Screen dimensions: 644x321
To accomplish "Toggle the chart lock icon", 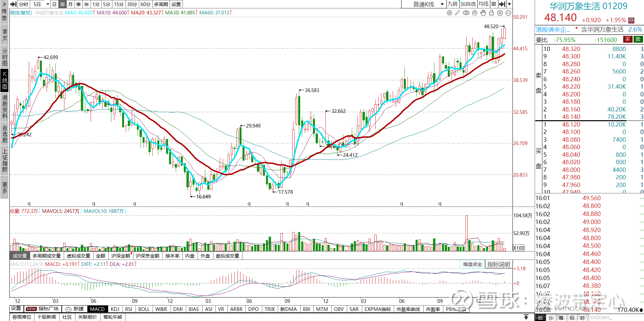I will pyautogui.click(x=491, y=13).
